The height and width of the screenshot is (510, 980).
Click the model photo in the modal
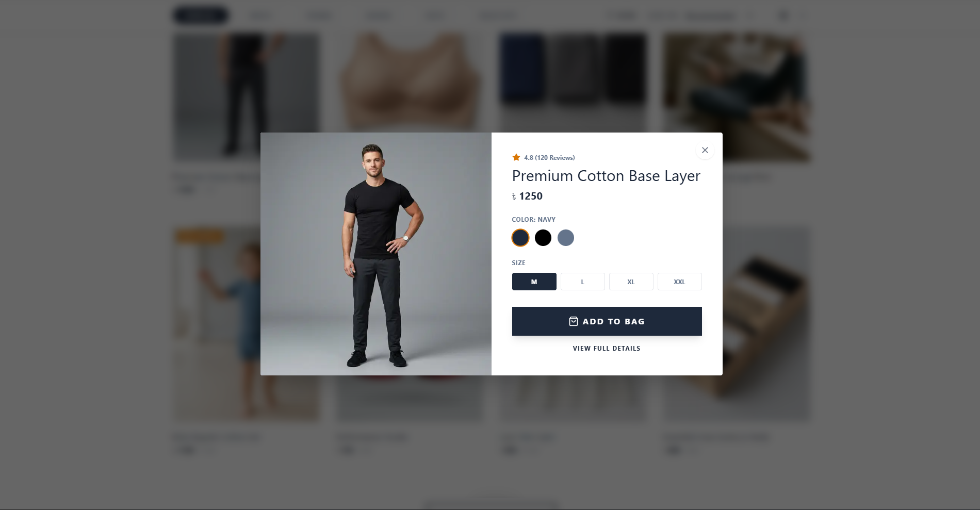coord(376,254)
